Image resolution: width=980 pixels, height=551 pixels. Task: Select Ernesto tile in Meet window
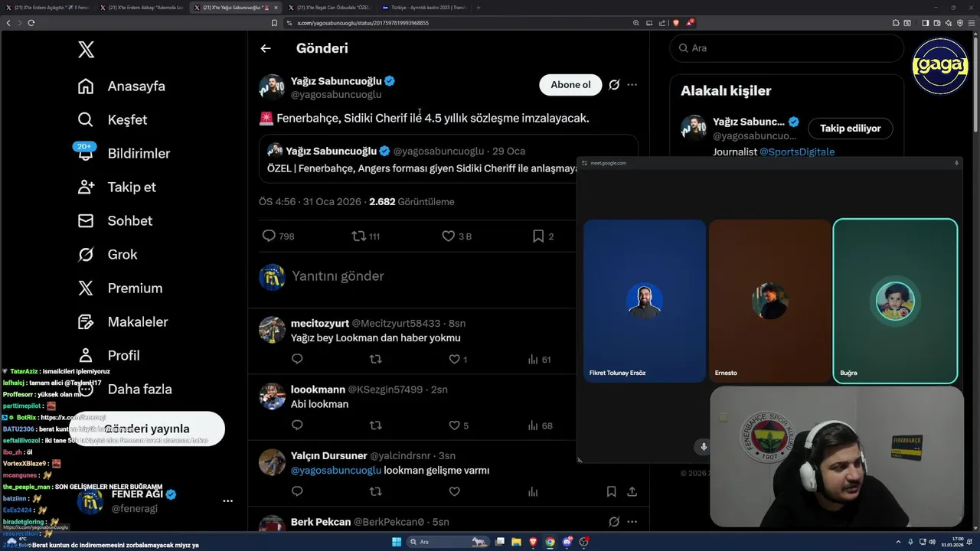[x=769, y=301]
